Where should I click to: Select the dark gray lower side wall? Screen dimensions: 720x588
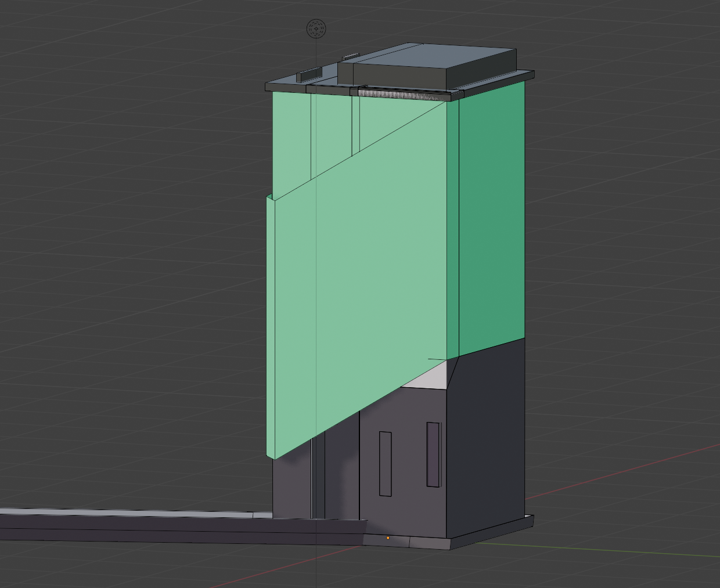click(x=487, y=438)
